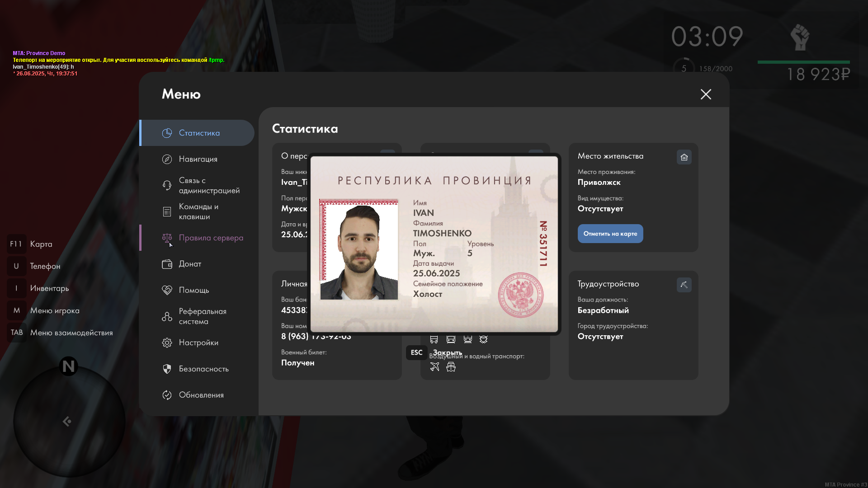Viewport: 868px width, 488px height.
Task: Click the N compass marker on minimap
Action: pos(68,366)
